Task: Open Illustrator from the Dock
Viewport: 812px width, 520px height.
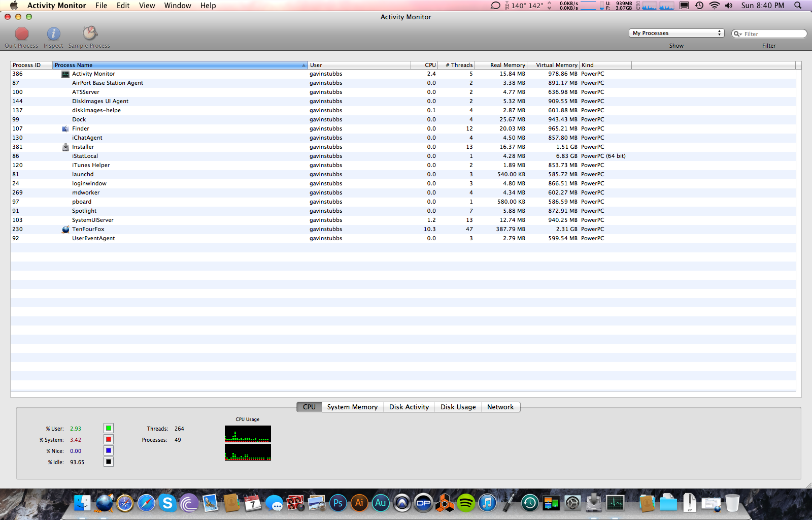Action: click(x=359, y=503)
